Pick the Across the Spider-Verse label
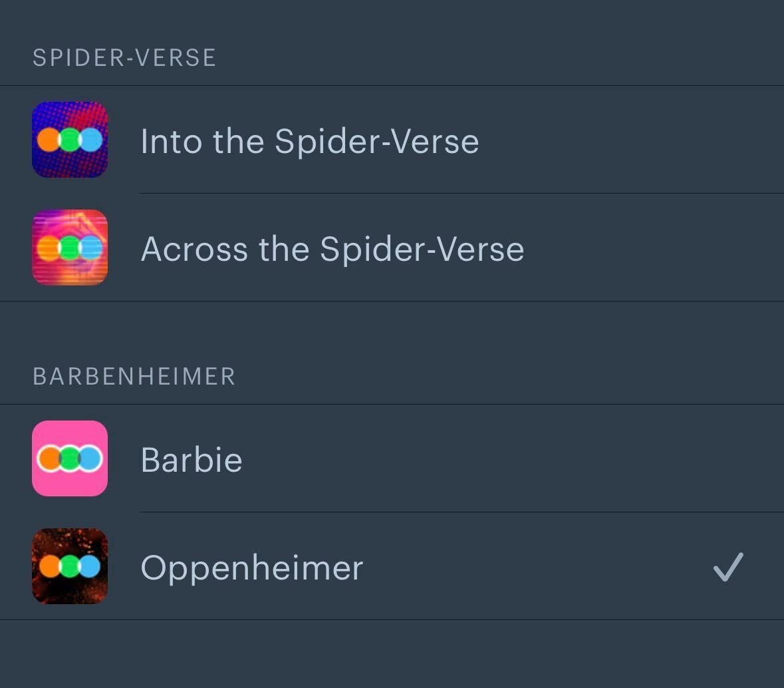This screenshot has height=688, width=784. coord(332,249)
